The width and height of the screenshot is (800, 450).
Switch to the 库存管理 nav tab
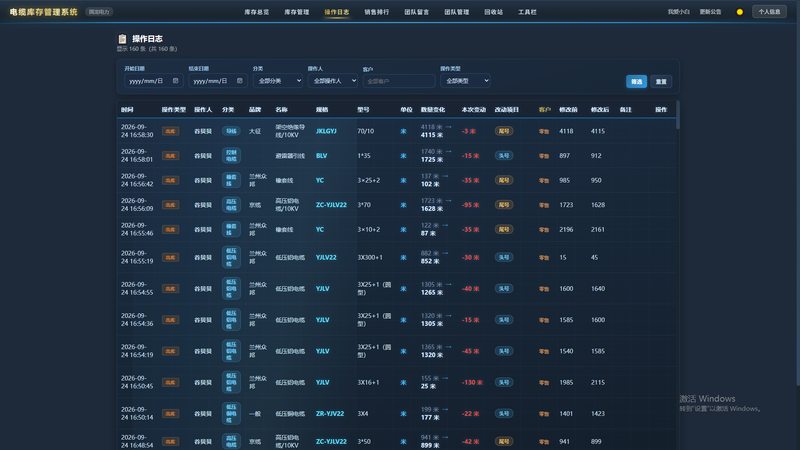pos(296,12)
